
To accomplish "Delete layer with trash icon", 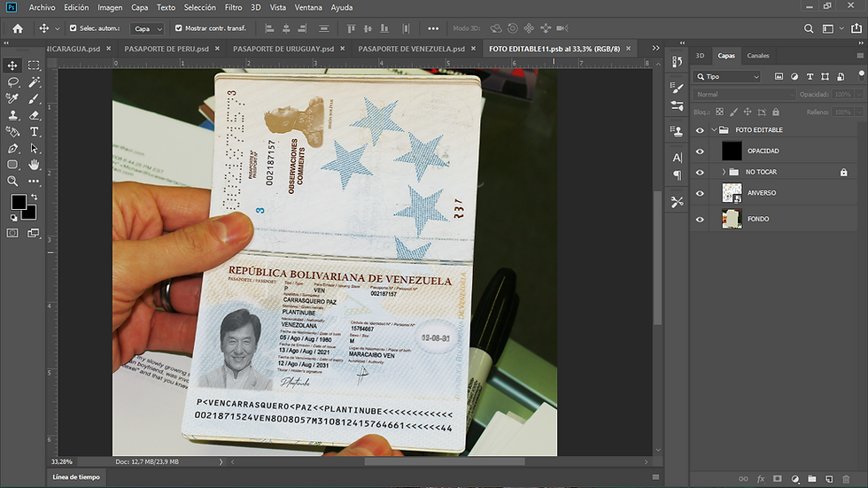I will click(846, 478).
